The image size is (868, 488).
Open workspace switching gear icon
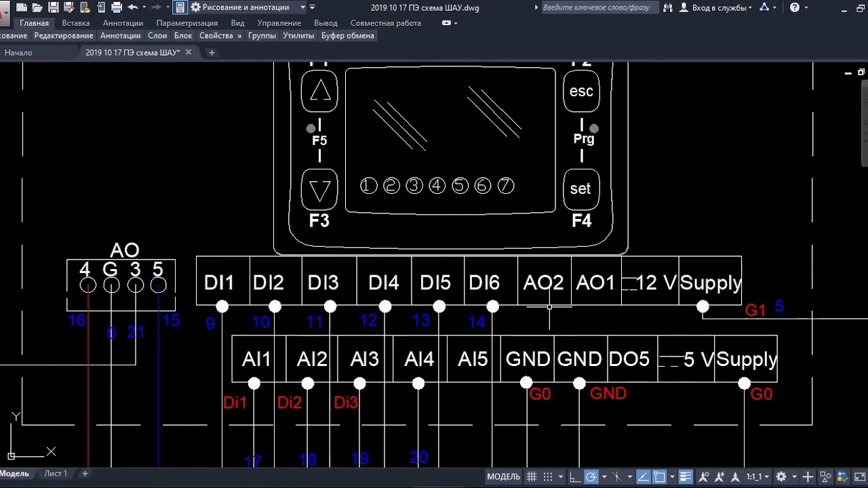tap(781, 476)
